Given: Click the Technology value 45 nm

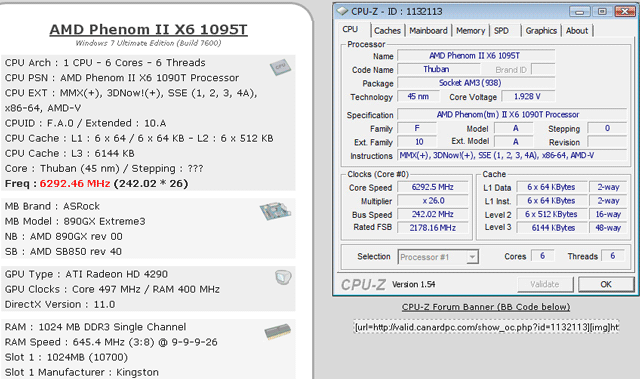Looking at the screenshot, I should pos(418,97).
